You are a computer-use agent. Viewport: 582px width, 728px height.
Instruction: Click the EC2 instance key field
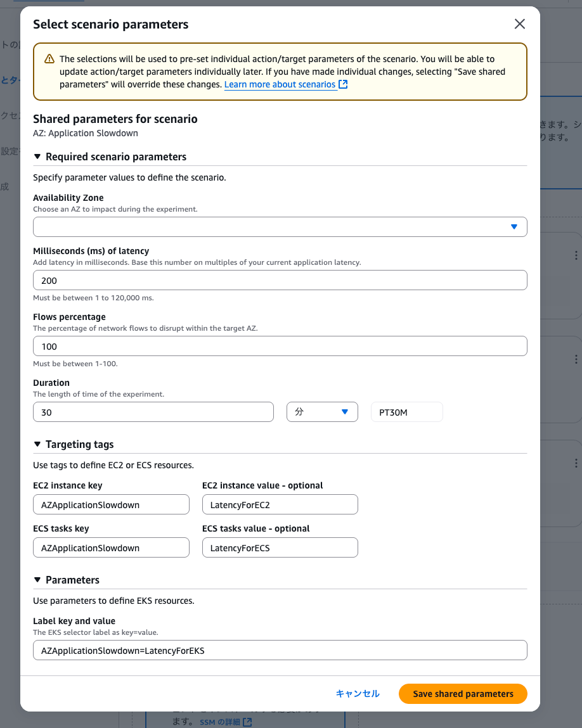click(111, 505)
